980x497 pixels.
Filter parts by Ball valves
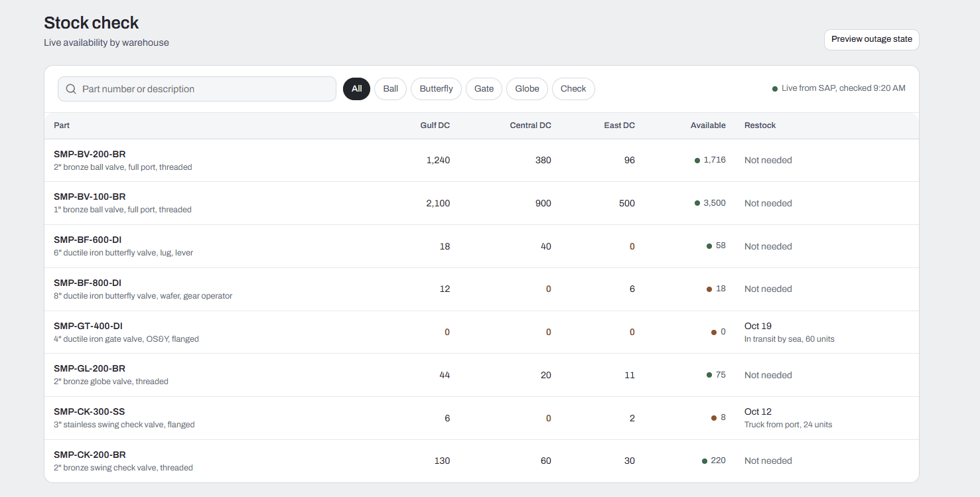tap(391, 89)
